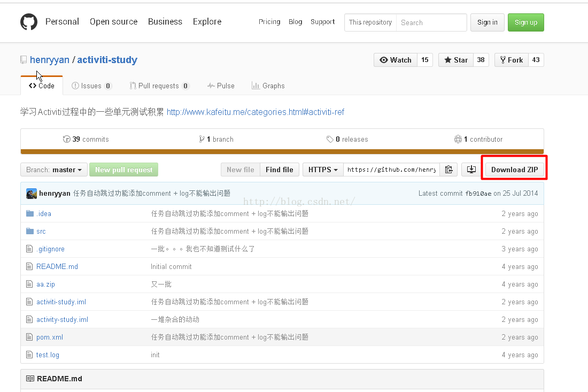Click the branch icon next to 1 branch

(x=202, y=139)
